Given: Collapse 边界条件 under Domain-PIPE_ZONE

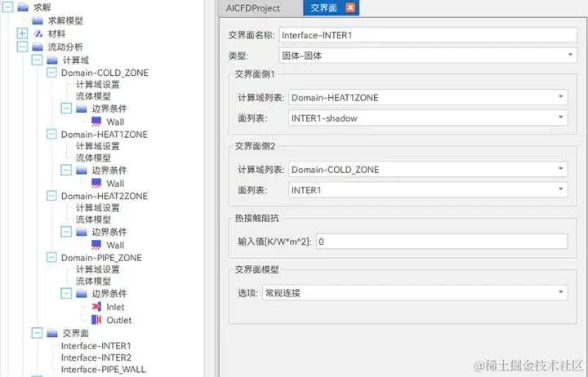Looking at the screenshot, I should (x=66, y=293).
